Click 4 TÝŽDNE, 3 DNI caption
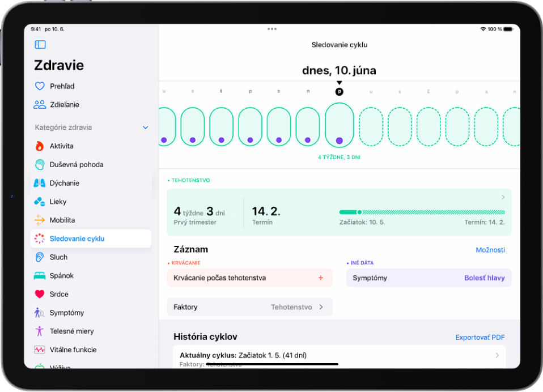Screen dimensions: 543x392 (340, 157)
